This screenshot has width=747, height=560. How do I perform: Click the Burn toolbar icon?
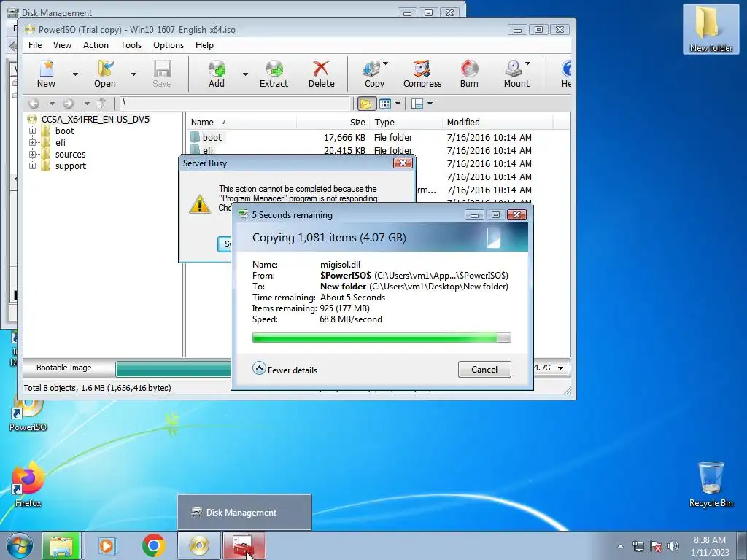469,74
